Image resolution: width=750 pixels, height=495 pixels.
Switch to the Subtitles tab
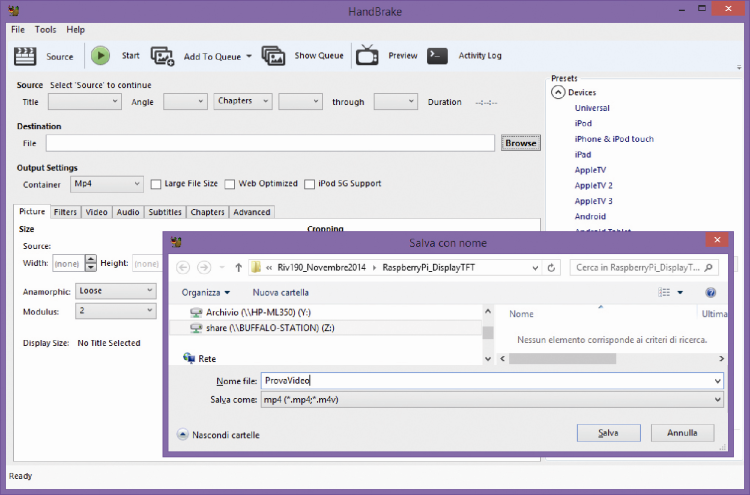[165, 212]
